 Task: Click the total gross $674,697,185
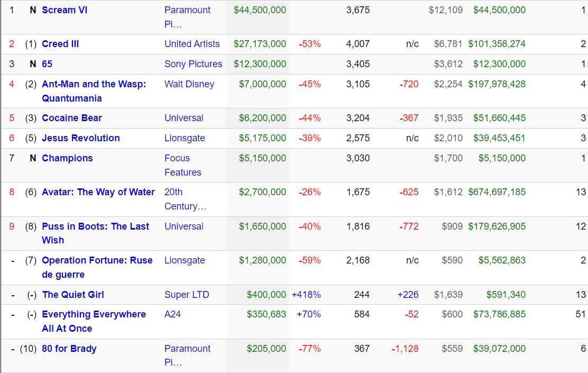coord(497,192)
